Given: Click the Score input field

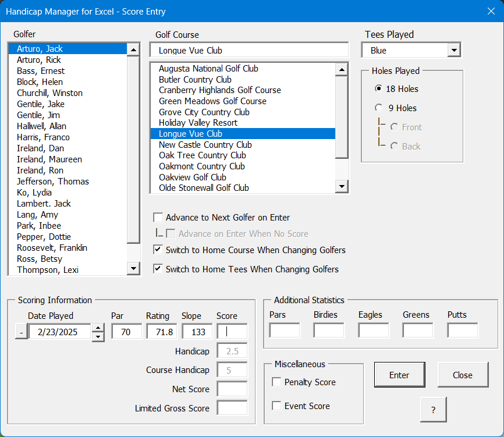Looking at the screenshot, I should tap(232, 332).
